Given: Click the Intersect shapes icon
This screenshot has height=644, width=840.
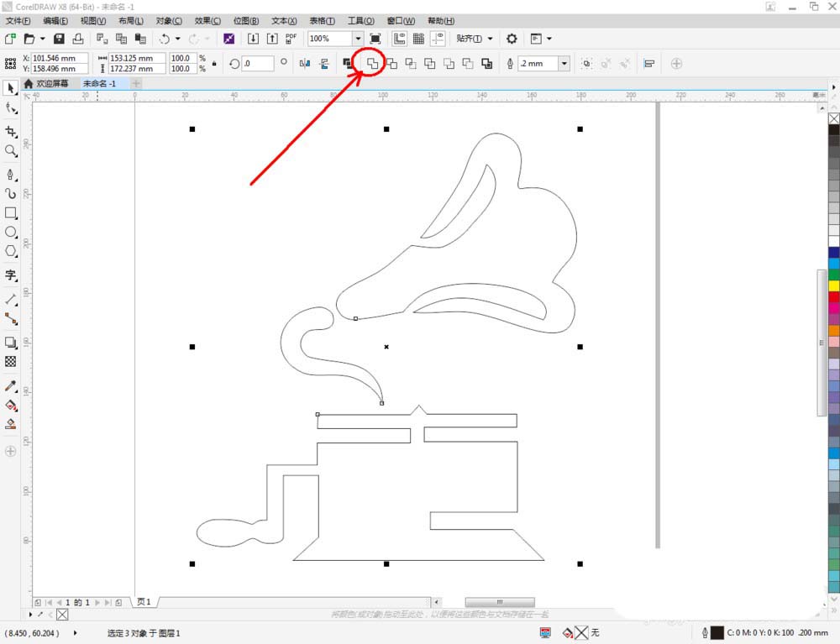Looking at the screenshot, I should pyautogui.click(x=411, y=63).
